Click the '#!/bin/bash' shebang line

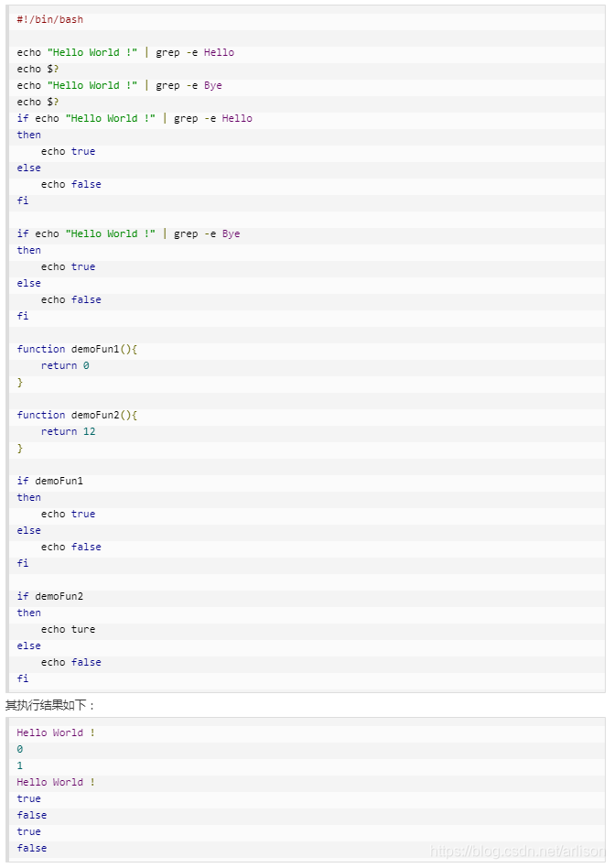49,19
